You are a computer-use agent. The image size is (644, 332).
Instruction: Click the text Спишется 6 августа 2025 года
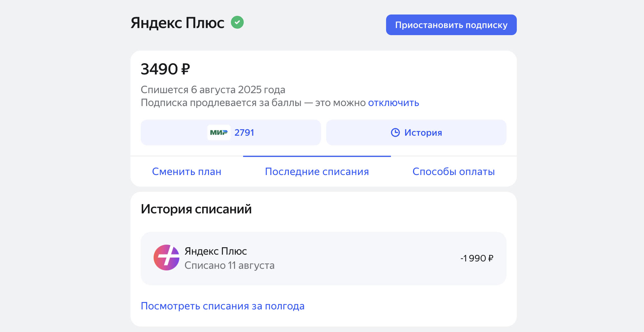click(x=213, y=90)
